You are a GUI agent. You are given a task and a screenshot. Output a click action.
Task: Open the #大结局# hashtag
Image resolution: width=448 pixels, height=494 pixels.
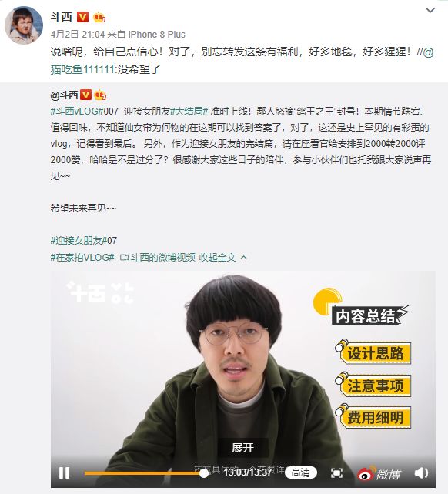point(189,112)
